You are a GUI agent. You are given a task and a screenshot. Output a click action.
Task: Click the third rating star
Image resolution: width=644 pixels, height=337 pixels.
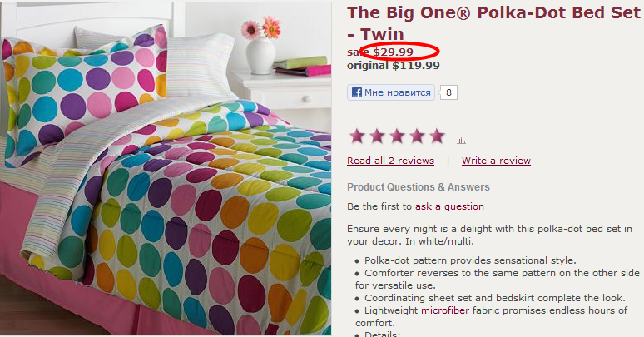397,136
